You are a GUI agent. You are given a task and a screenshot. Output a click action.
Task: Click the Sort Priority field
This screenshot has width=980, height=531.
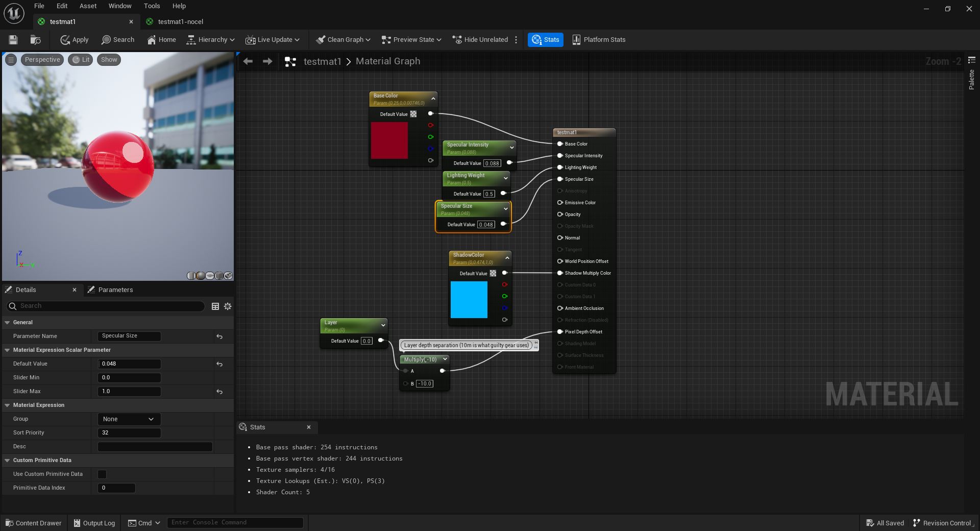coord(129,433)
